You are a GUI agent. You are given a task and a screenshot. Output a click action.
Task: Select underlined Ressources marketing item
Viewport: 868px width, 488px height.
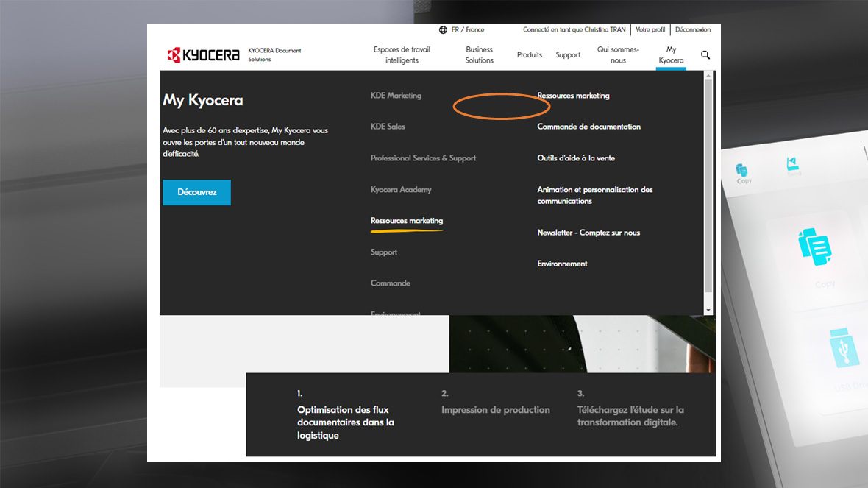tap(407, 221)
